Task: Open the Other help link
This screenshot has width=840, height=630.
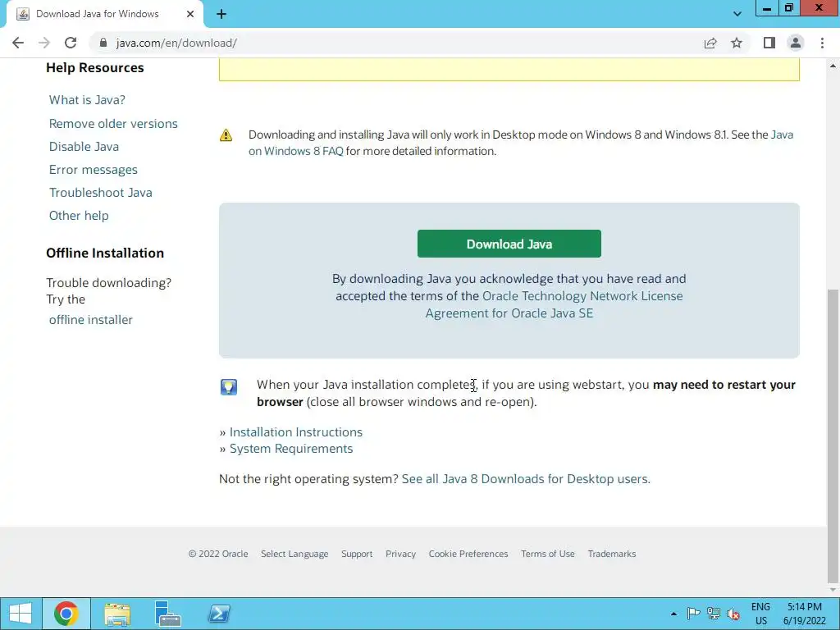Action: [x=79, y=216]
